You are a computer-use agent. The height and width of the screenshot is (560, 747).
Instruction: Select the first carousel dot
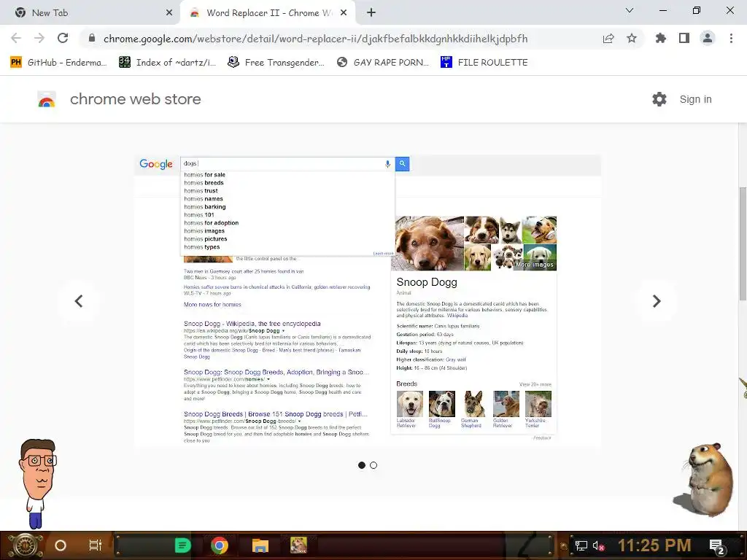pyautogui.click(x=362, y=465)
